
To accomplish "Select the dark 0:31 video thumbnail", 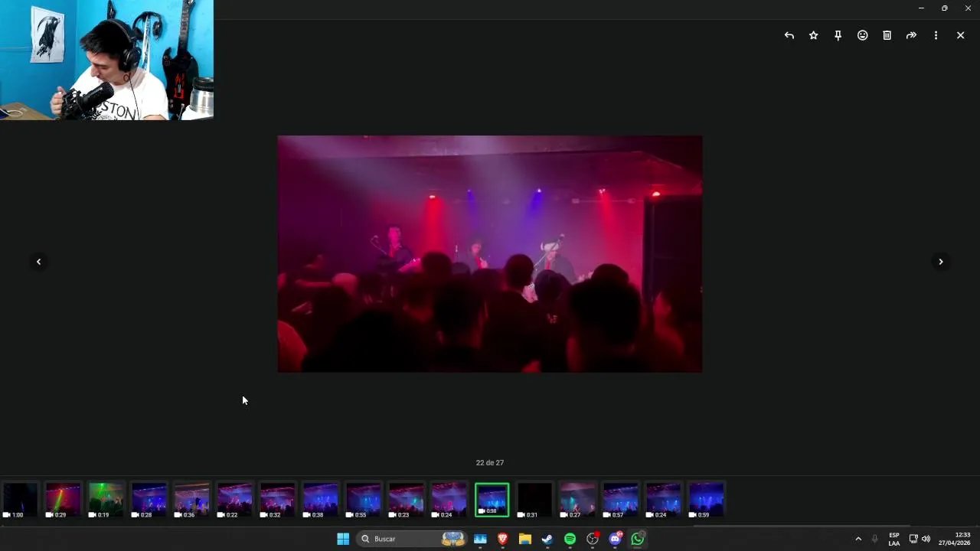I will (x=535, y=500).
